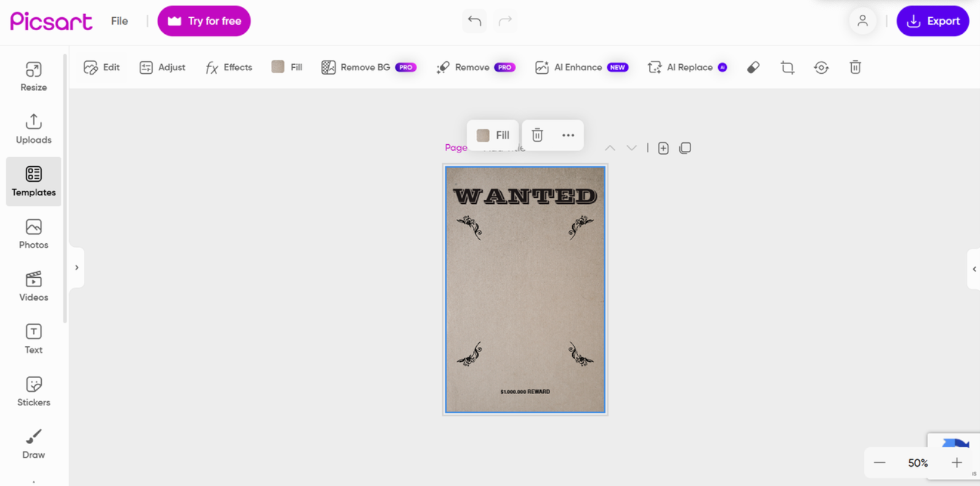Move the page down with chevron
The width and height of the screenshot is (980, 486).
[x=631, y=148]
